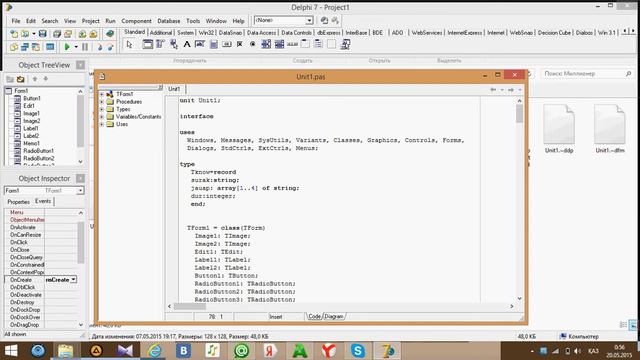Expand the TForm1 node in code explorer
Screen dimensions: 640x360
click(102, 94)
